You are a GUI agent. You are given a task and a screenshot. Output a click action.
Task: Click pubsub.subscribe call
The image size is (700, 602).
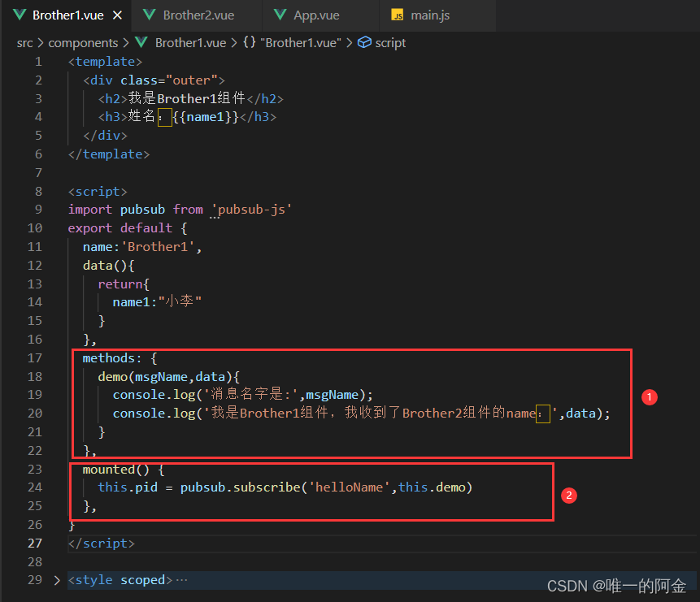pyautogui.click(x=326, y=487)
